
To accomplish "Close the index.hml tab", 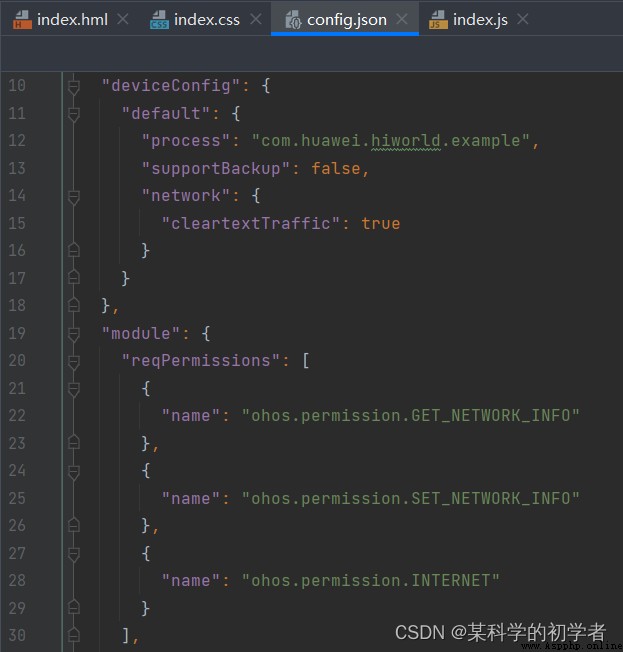I will [122, 19].
